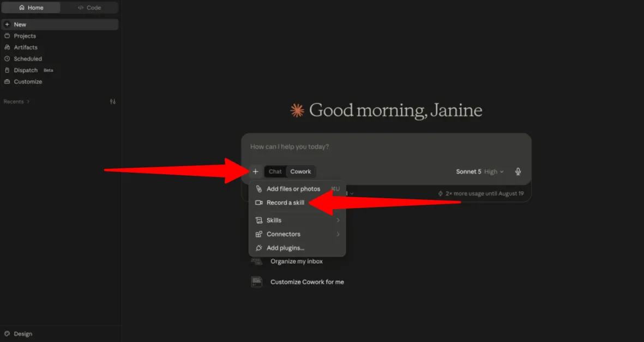Open Artifacts in the sidebar

click(59, 47)
